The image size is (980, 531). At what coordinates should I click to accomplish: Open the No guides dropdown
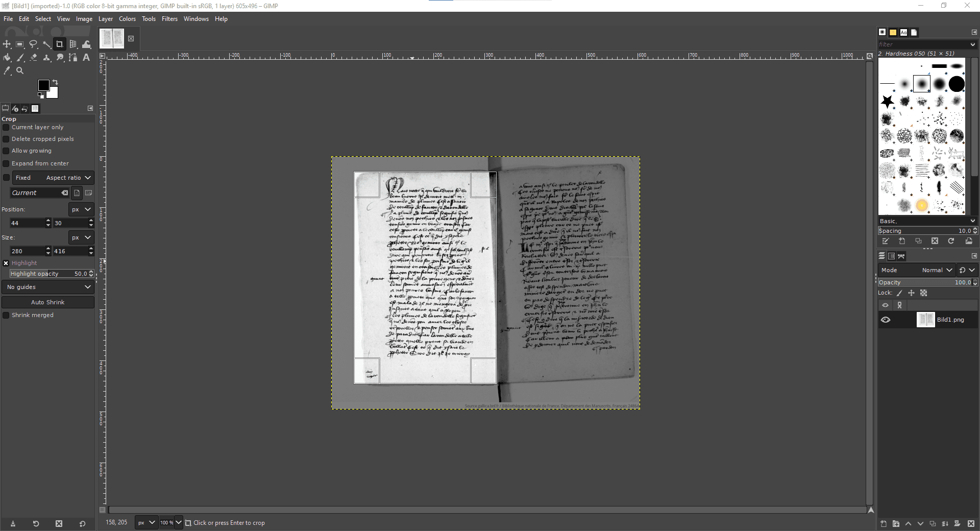(x=48, y=287)
